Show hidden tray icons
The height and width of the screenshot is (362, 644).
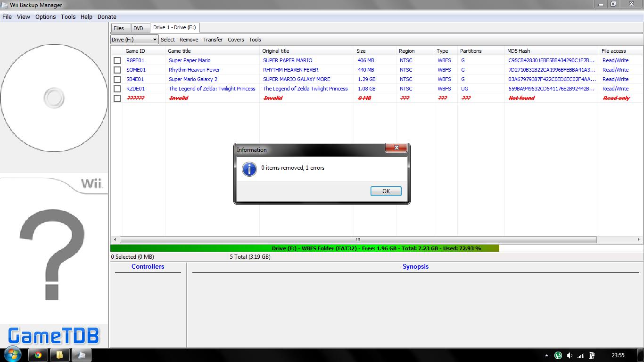click(546, 355)
